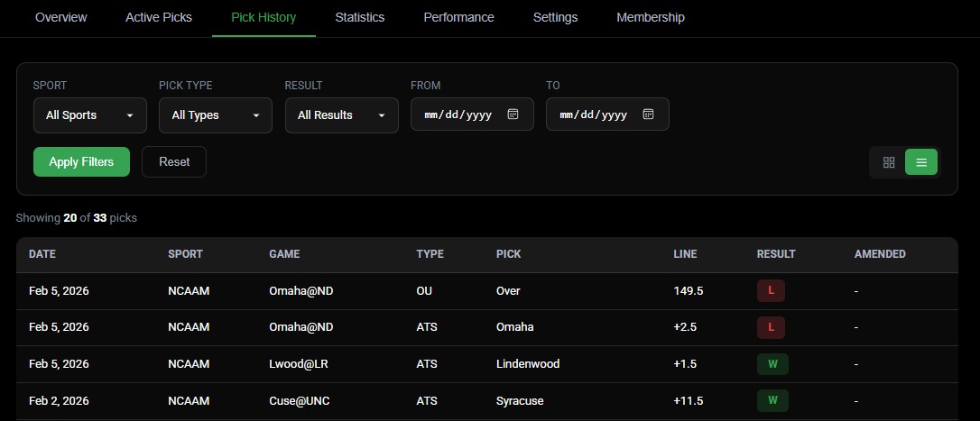The image size is (980, 421).
Task: Open the All Results dropdown
Action: coord(342,114)
